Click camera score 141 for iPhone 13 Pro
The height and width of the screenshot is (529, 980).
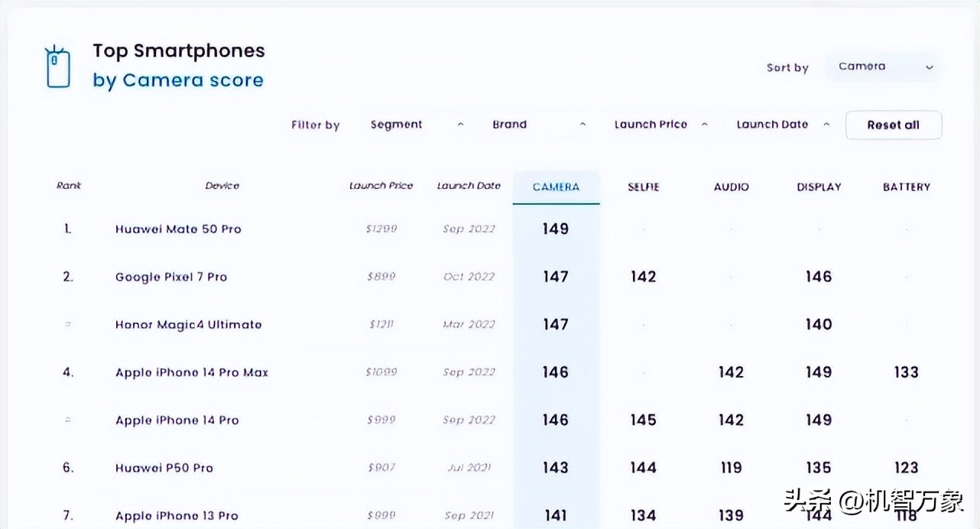coord(556,516)
